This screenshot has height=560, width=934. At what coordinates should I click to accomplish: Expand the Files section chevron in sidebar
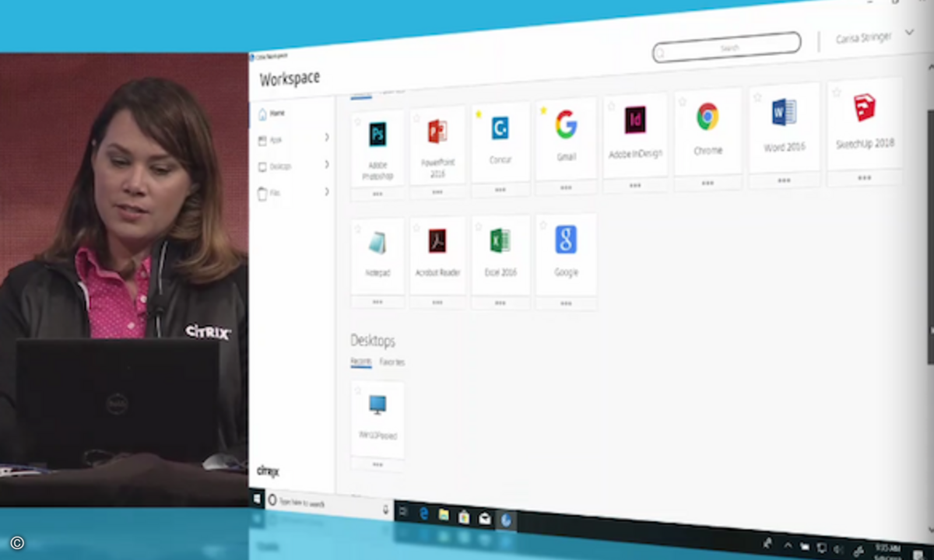click(x=327, y=191)
